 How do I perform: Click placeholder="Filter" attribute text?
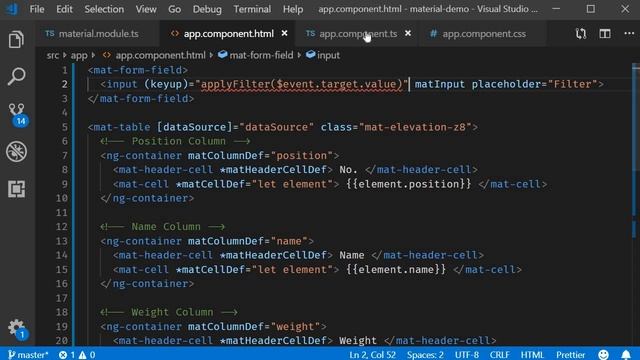click(535, 84)
